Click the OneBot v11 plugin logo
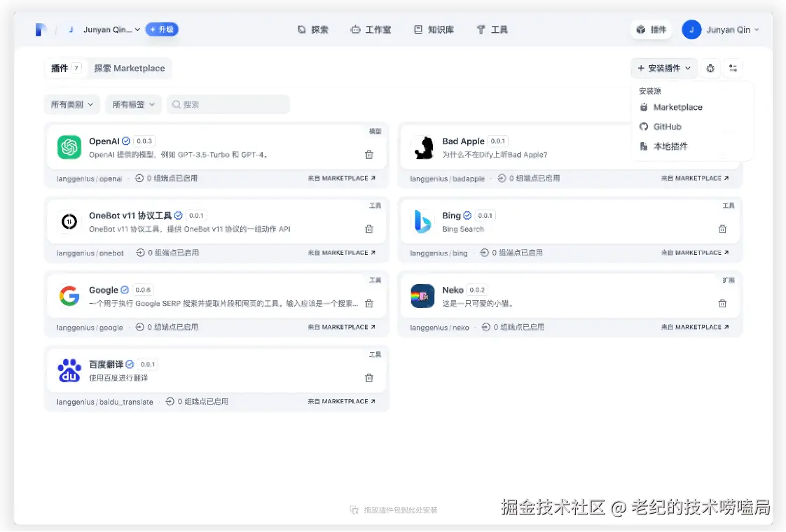786x532 pixels. (69, 221)
